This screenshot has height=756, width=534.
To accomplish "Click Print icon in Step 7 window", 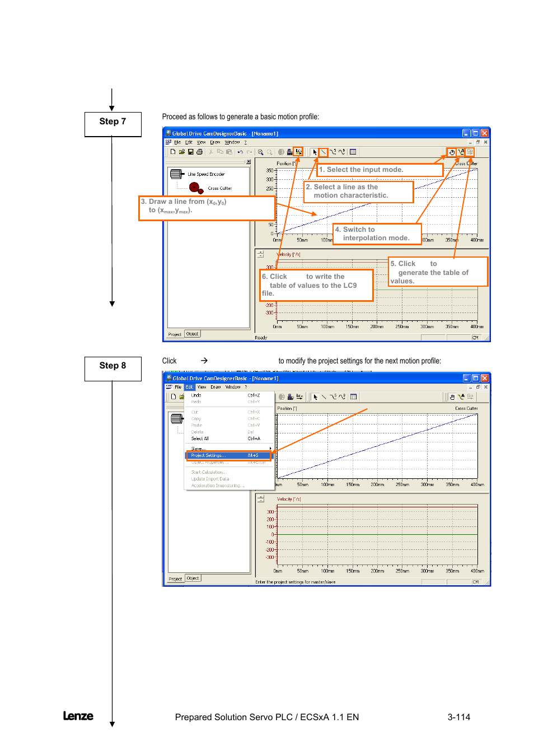I will coord(199,152).
